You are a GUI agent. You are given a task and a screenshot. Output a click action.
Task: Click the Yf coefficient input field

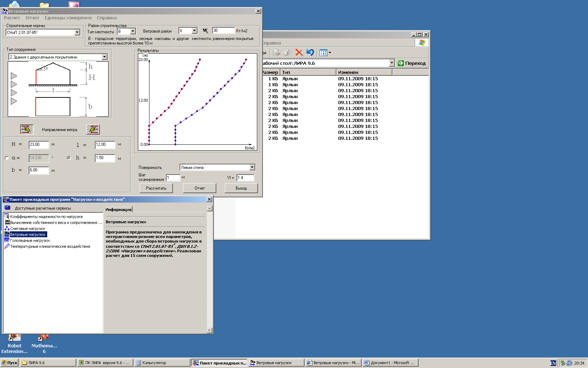click(245, 178)
